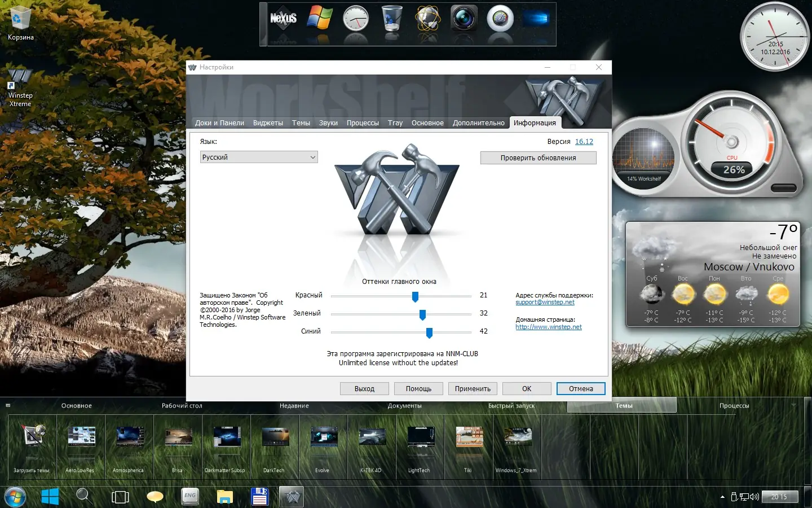
Task: Open the shelf menu icon left of Основное
Action: [x=8, y=405]
